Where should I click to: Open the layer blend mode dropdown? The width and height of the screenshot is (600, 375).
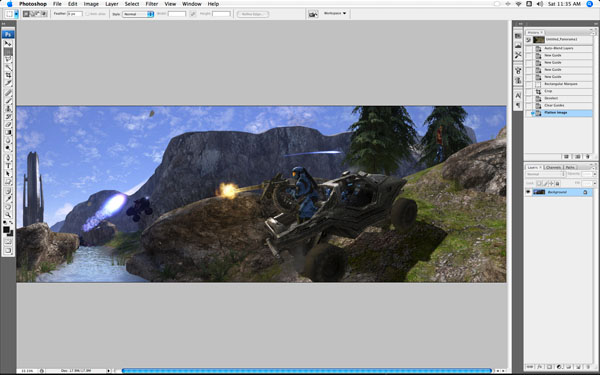pos(546,174)
